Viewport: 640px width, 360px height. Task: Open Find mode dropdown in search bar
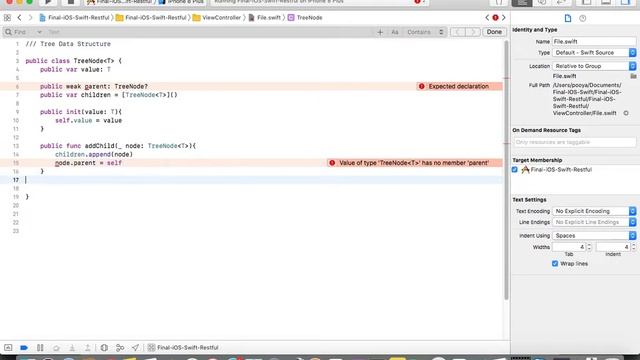pos(24,32)
